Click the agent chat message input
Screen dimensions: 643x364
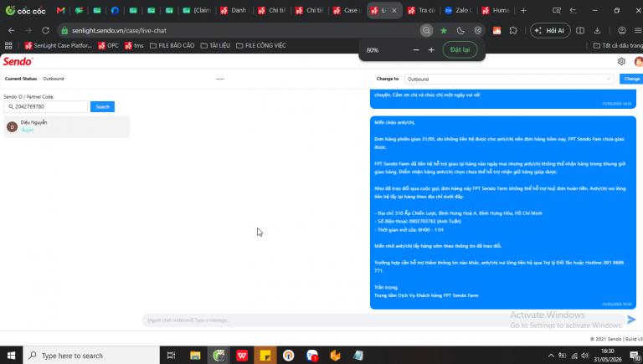point(383,320)
